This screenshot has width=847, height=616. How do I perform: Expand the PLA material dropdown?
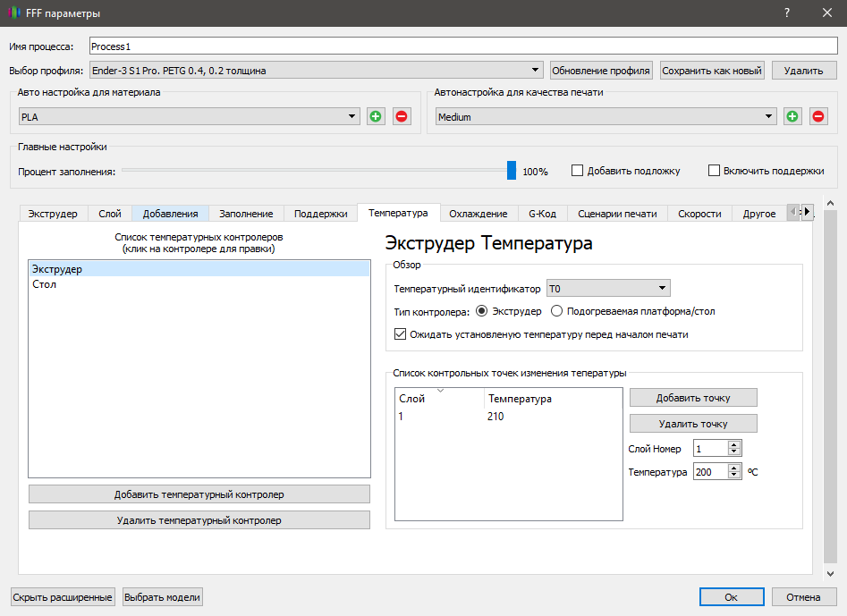[353, 116]
